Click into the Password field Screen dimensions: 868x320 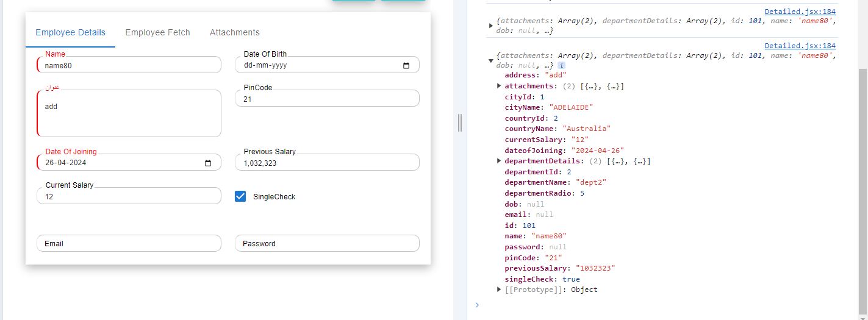(327, 243)
